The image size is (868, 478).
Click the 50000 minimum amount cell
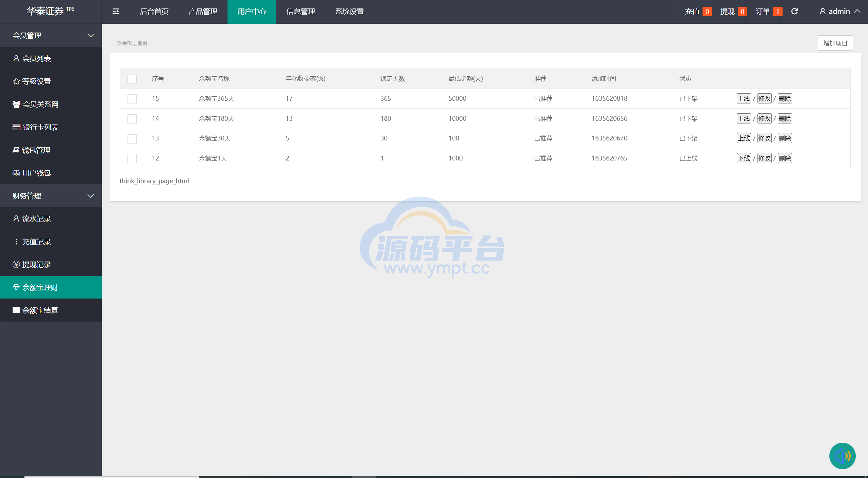[457, 98]
